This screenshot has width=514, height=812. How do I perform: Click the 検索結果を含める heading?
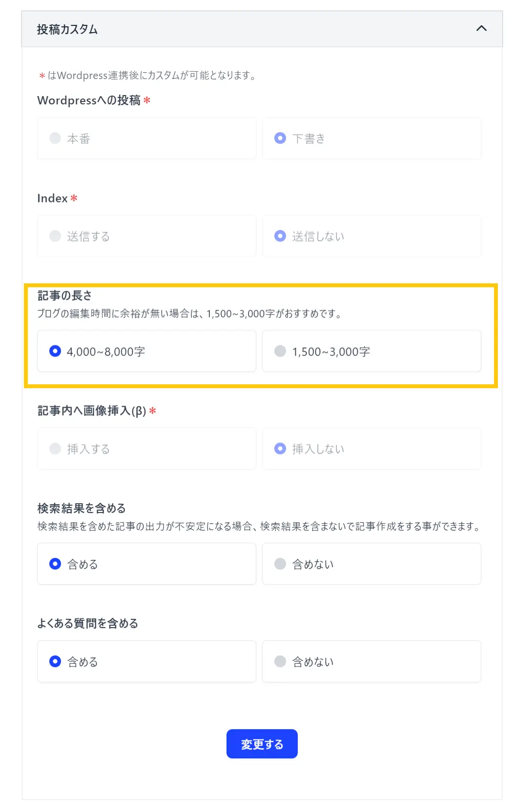coord(82,509)
